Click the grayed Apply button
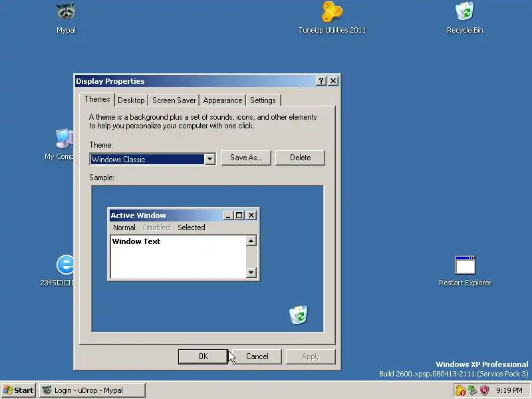The width and height of the screenshot is (532, 399). [x=311, y=356]
